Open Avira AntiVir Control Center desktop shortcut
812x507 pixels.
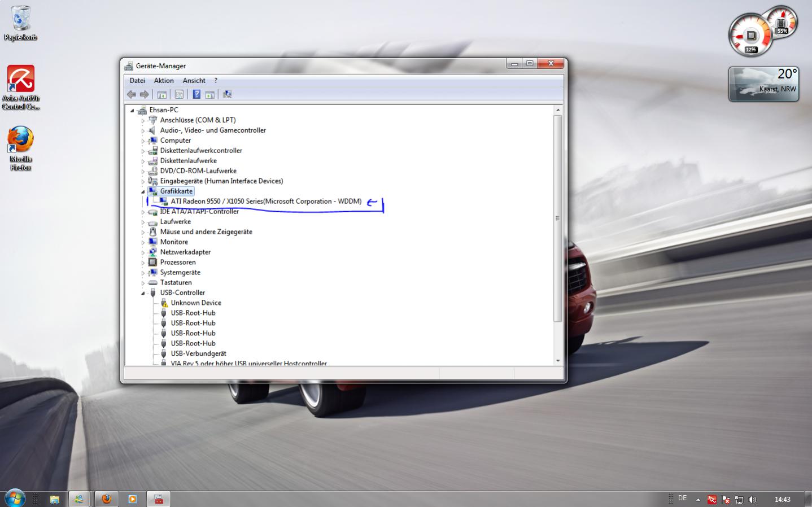[x=21, y=88]
